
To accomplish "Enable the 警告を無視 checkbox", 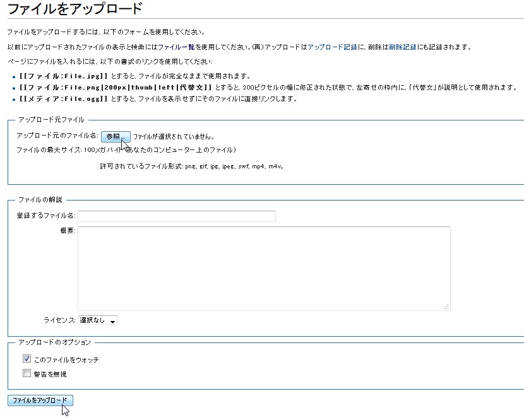I will [27, 373].
